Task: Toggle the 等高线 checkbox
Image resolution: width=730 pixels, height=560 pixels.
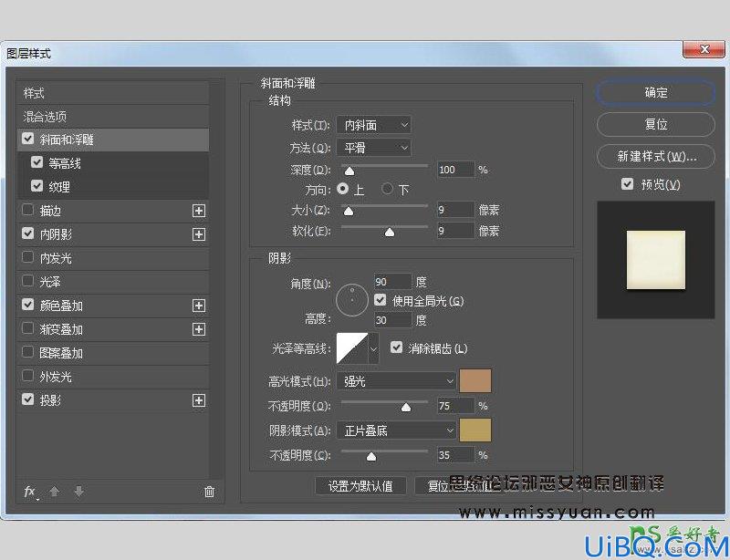Action: [36, 162]
